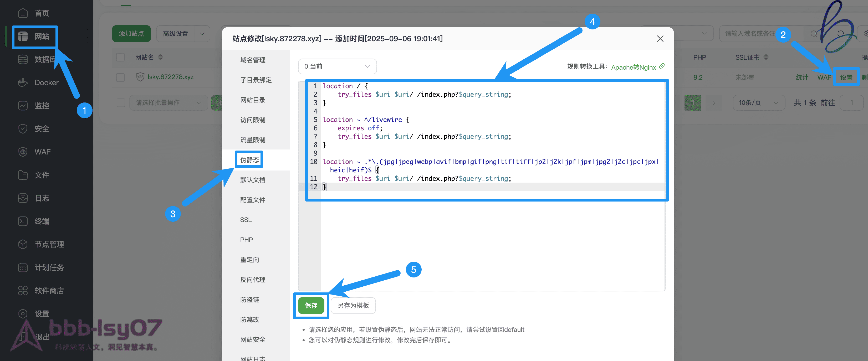The image size is (868, 361).
Task: Save the rewrite rules with 保存
Action: [311, 306]
